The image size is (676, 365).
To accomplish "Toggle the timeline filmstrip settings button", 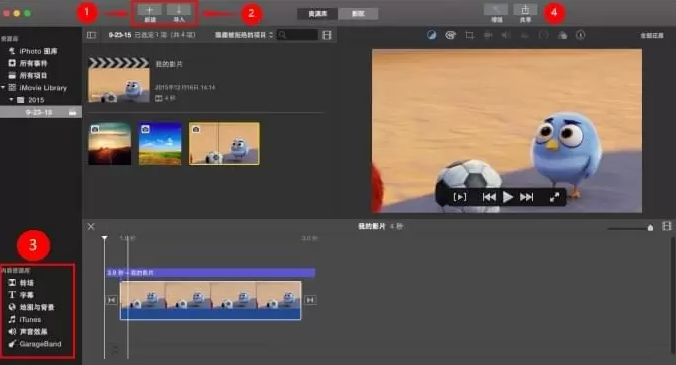I will (x=667, y=226).
